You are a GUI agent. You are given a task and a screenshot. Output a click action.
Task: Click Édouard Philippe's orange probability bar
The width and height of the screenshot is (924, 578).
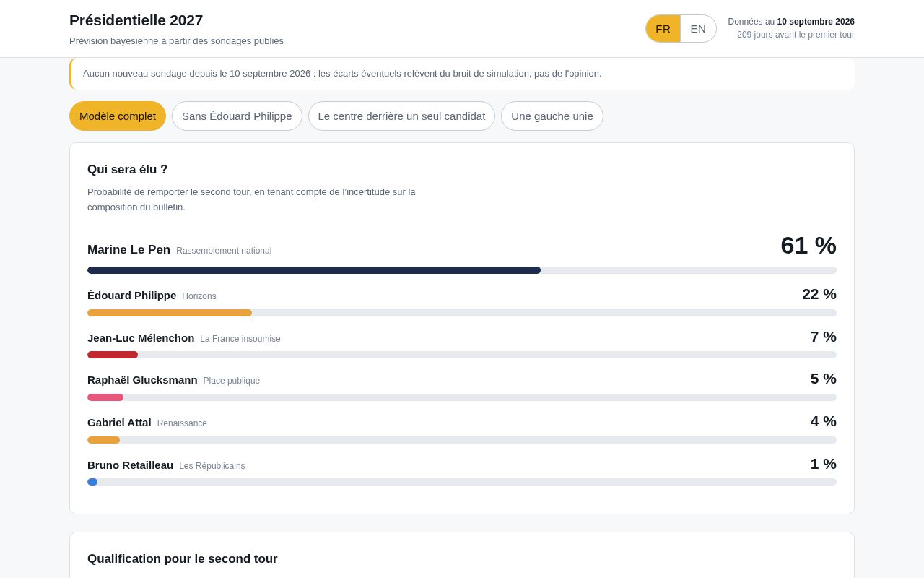[x=170, y=313]
